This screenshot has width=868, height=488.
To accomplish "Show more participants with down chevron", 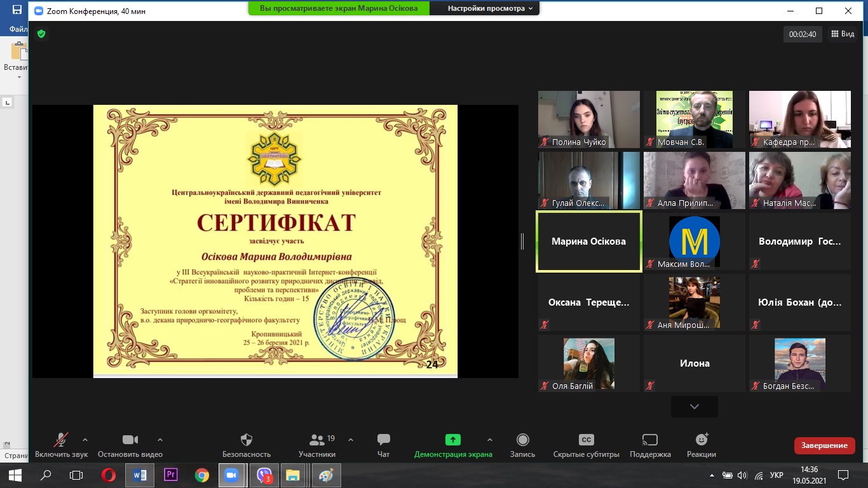I will pyautogui.click(x=694, y=407).
